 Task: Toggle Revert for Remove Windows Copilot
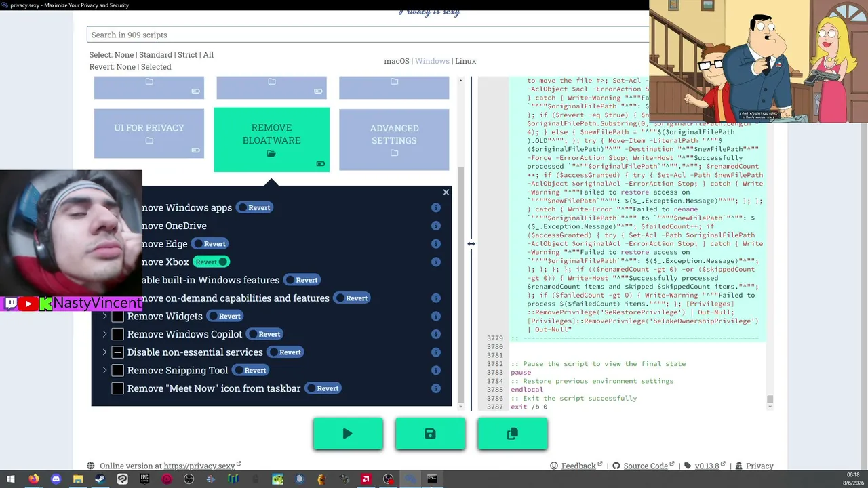(x=264, y=334)
